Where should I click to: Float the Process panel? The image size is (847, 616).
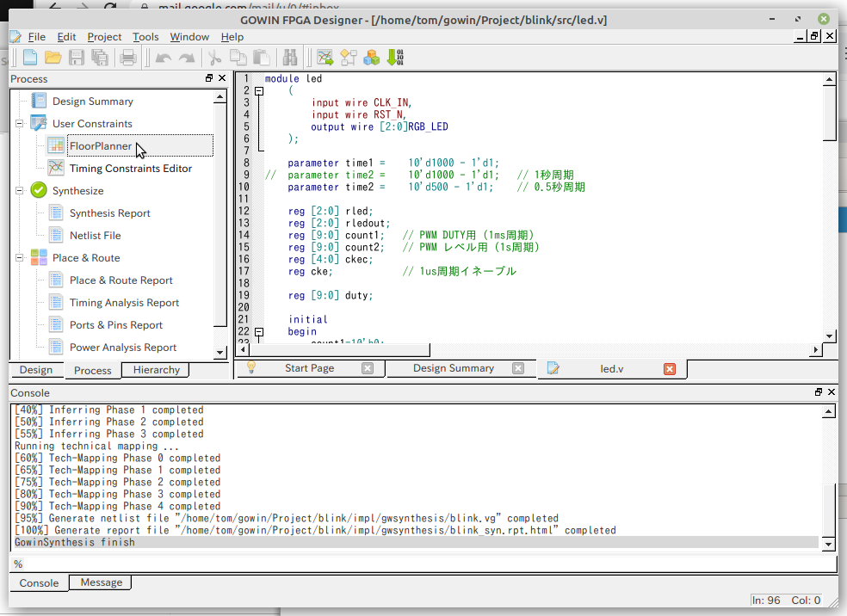[209, 78]
